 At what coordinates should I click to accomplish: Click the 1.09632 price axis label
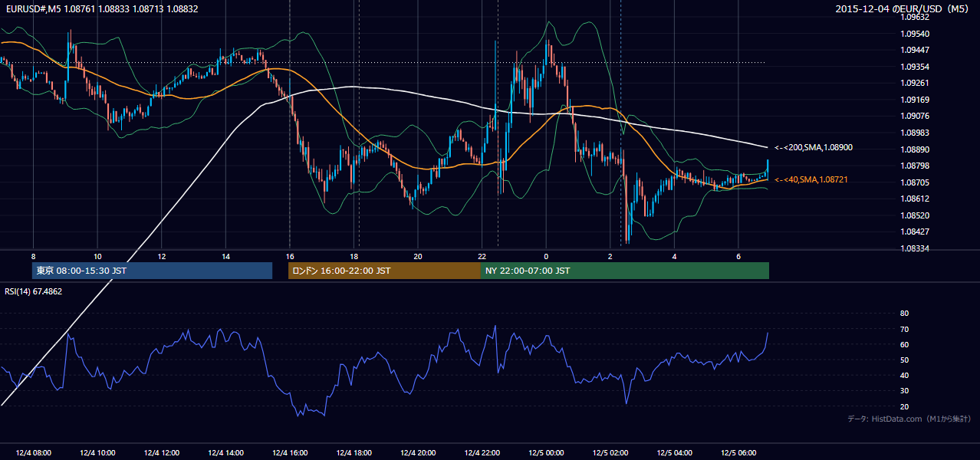(915, 17)
